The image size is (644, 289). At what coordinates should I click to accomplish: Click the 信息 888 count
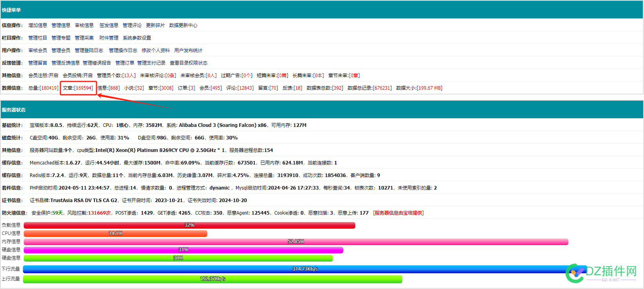coord(108,88)
